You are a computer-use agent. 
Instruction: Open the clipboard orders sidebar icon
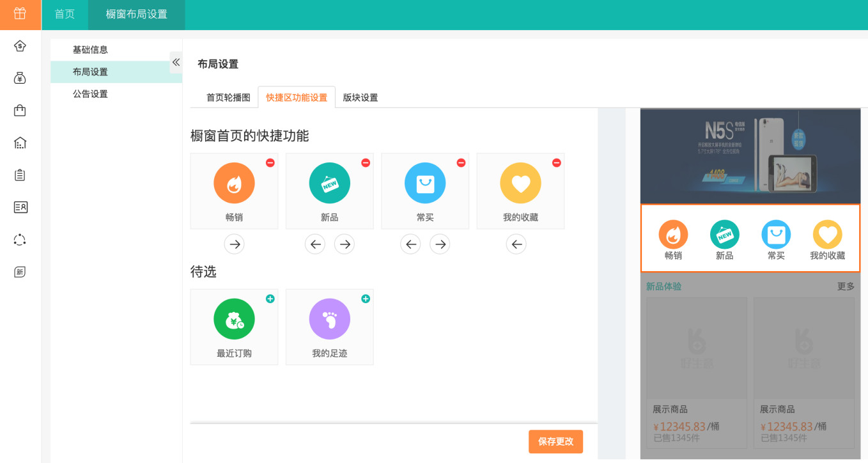tap(20, 175)
